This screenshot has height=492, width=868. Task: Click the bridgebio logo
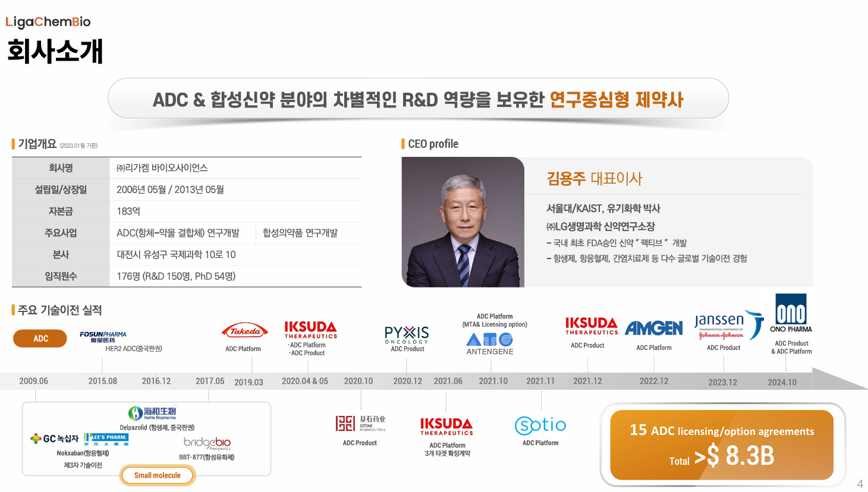point(207,443)
